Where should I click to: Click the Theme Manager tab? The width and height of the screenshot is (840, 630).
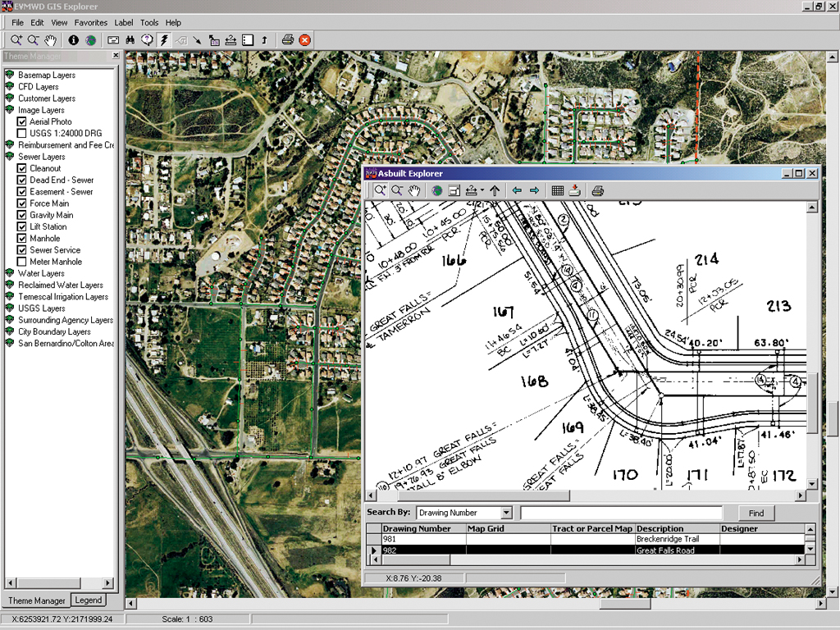[x=36, y=600]
